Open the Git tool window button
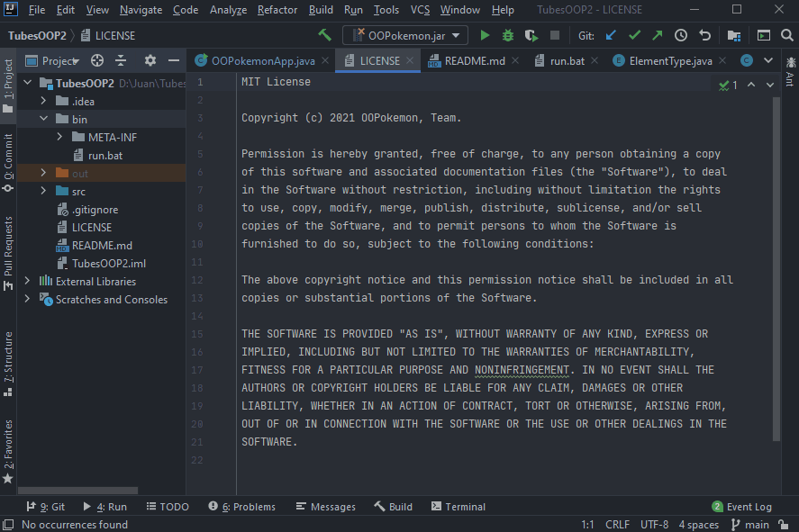The image size is (799, 532). point(45,507)
